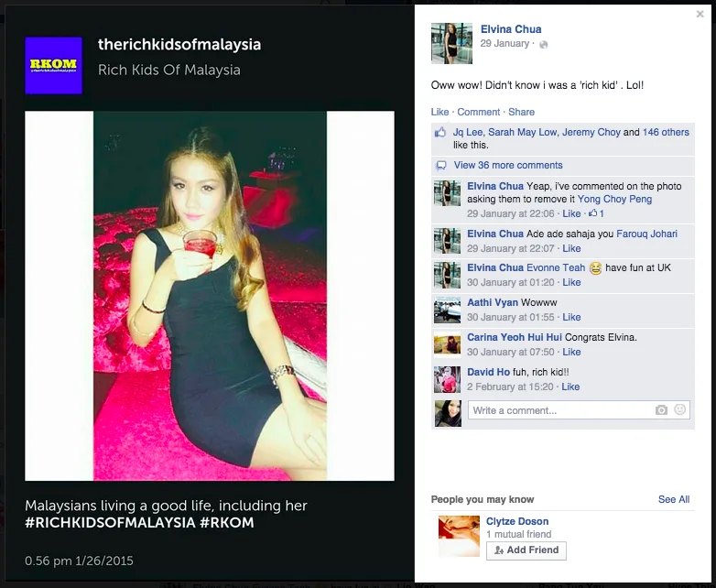
Task: Open the tagged Farouq Johari link
Action: coord(646,234)
